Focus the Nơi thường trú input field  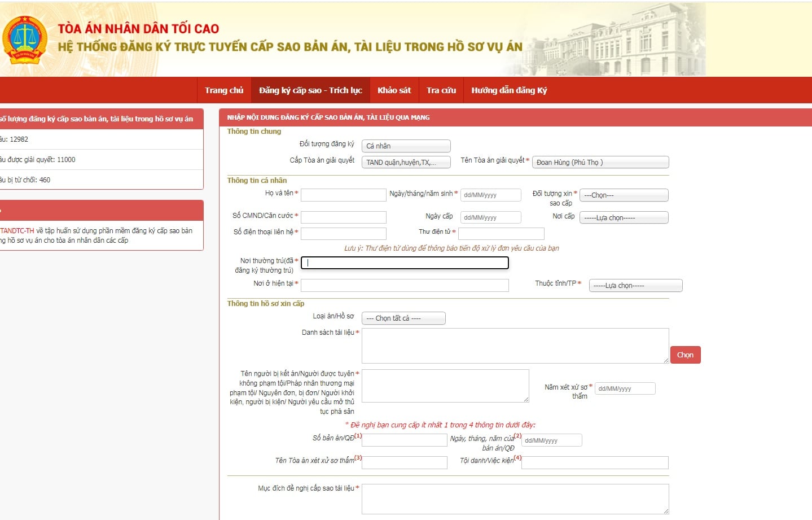pos(405,263)
